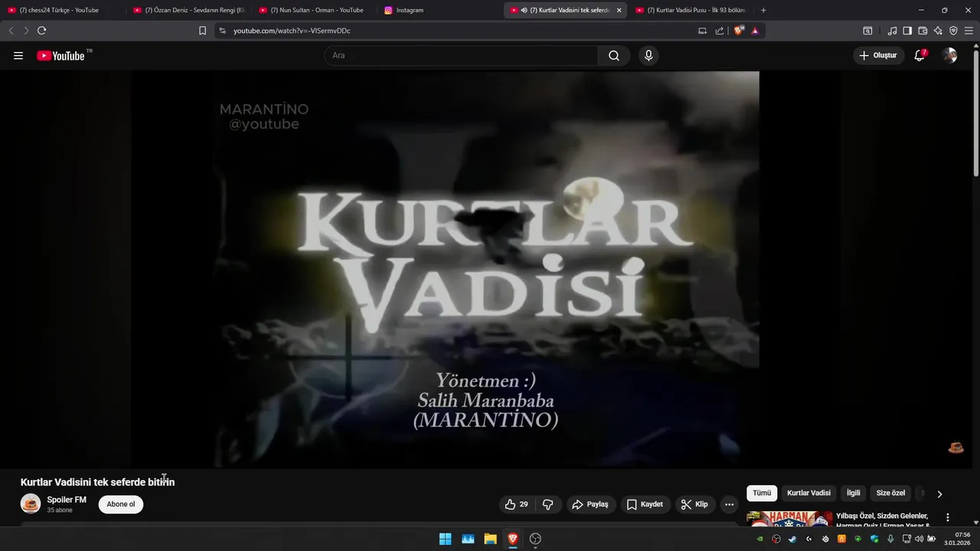
Task: Select the Kurtlar Vadisi filter chip
Action: 808,494
